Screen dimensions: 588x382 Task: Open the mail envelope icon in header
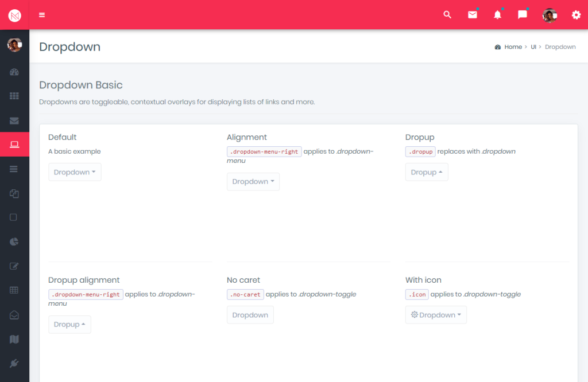(x=473, y=14)
